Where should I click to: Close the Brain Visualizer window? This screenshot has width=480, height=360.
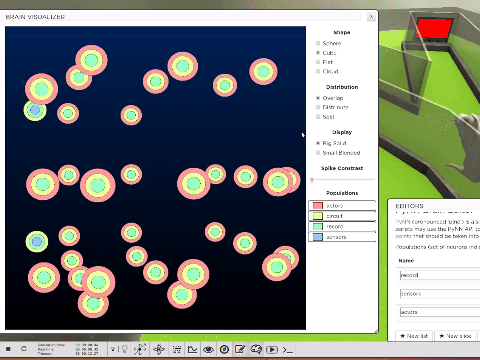click(371, 17)
